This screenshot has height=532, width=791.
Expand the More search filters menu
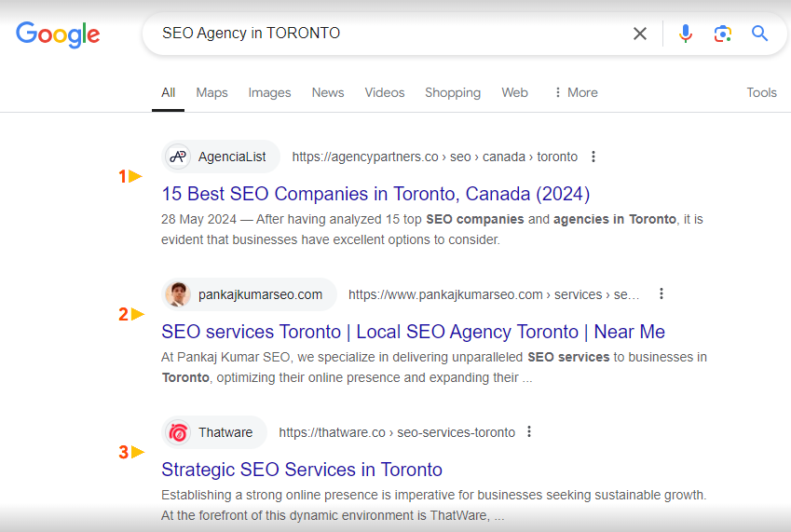point(576,93)
